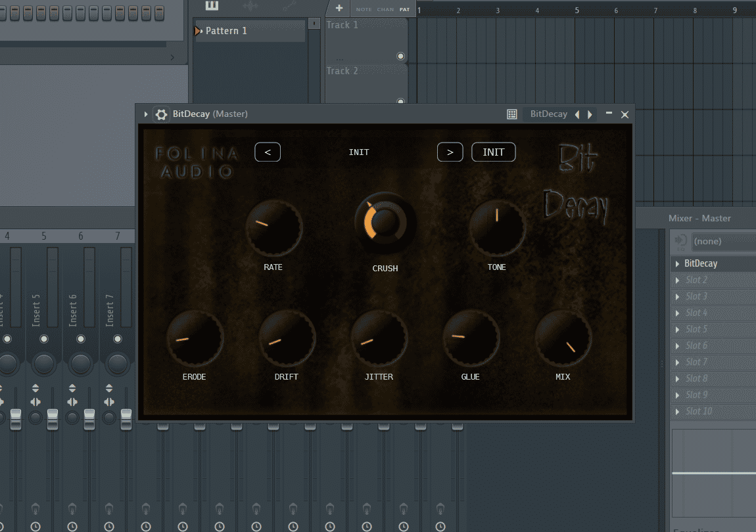Click stereo separation icon on Insert 5
Image resolution: width=756 pixels, height=532 pixels.
(35, 402)
